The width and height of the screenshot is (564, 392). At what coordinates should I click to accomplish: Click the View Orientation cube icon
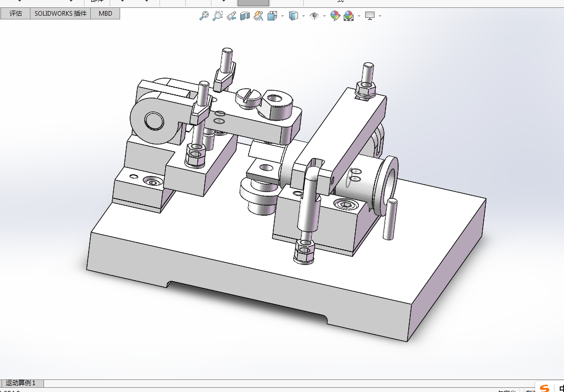(x=272, y=16)
